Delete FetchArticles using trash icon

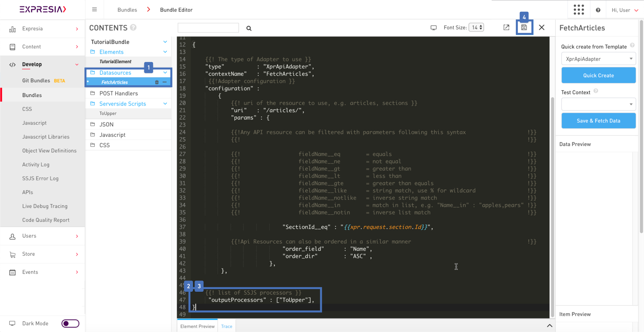point(157,82)
